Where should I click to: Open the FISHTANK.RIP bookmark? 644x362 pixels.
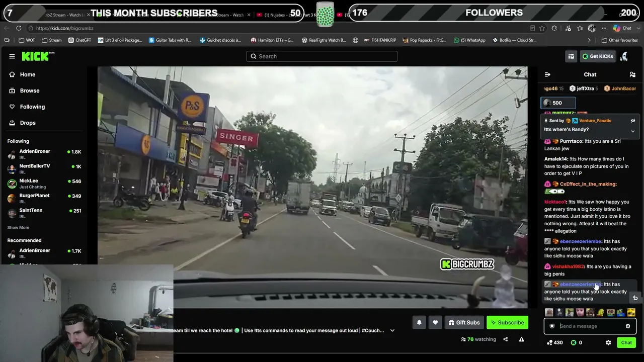pyautogui.click(x=379, y=40)
